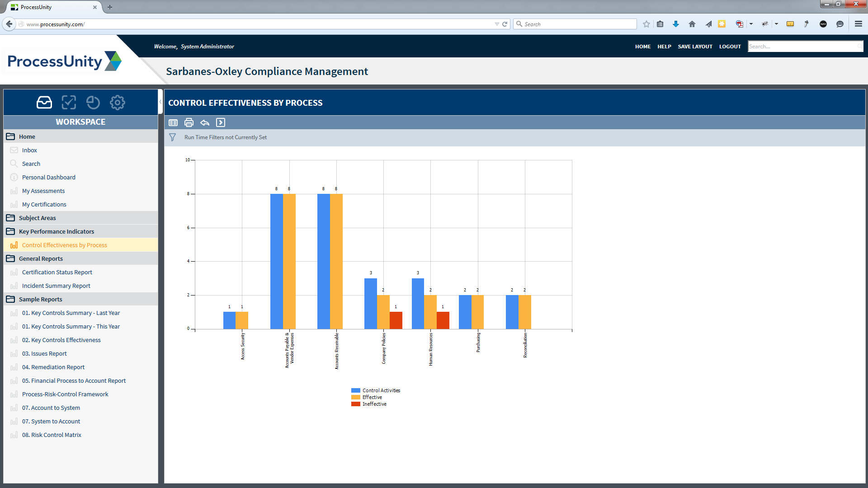Open the browser bookmarks list icon
Image resolution: width=868 pixels, height=488 pixels.
point(660,24)
